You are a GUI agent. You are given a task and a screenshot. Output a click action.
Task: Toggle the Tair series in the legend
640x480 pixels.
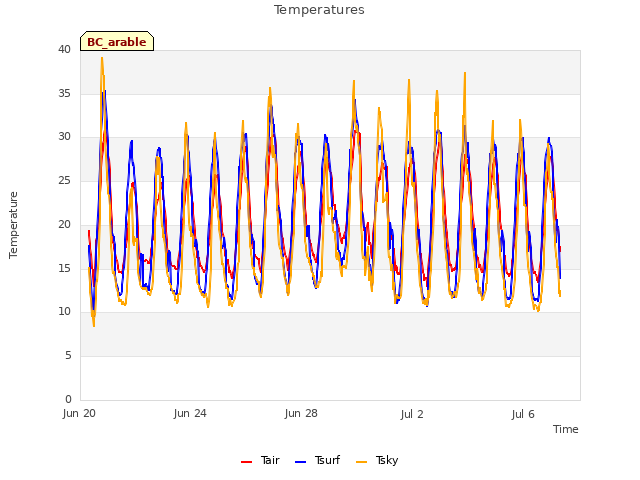[260, 460]
